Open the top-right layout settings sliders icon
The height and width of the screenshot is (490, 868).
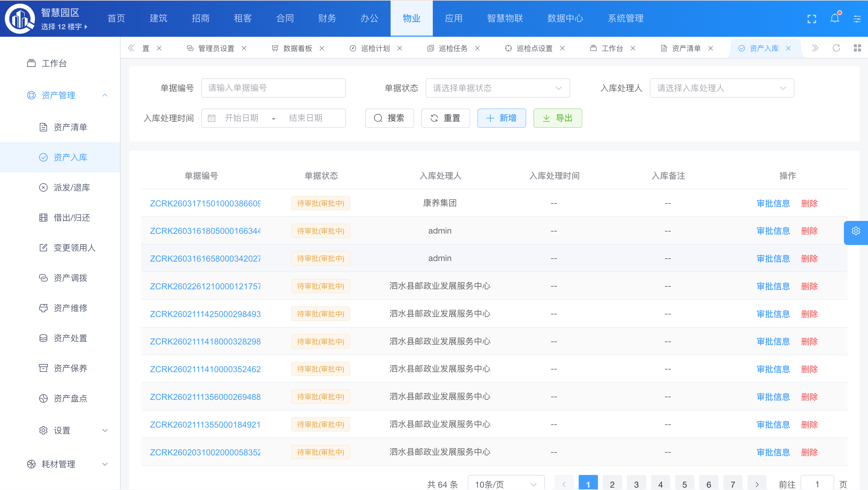(857, 19)
